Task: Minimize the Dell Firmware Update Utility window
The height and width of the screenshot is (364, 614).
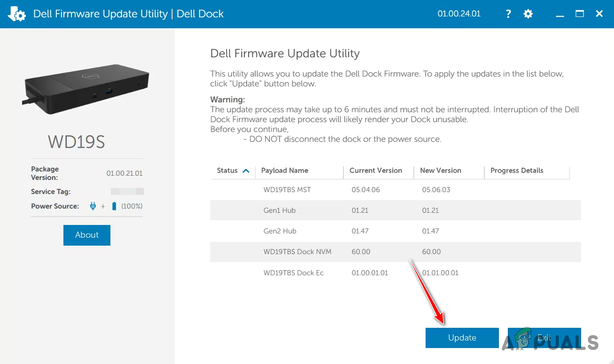Action: click(x=560, y=14)
